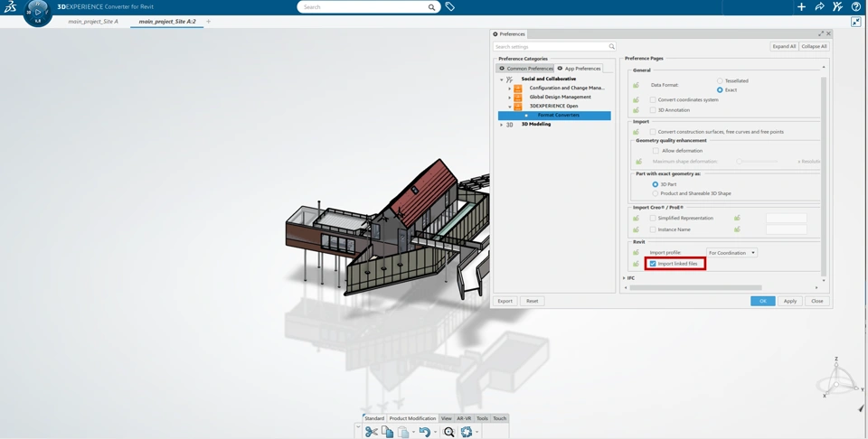Click the Search settings input field
The image size is (868, 439).
point(554,47)
